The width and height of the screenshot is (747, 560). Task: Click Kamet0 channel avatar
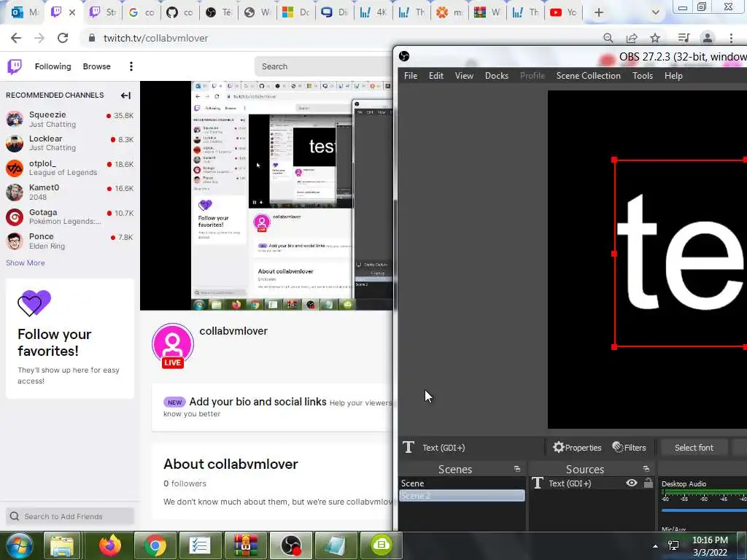tap(15, 192)
